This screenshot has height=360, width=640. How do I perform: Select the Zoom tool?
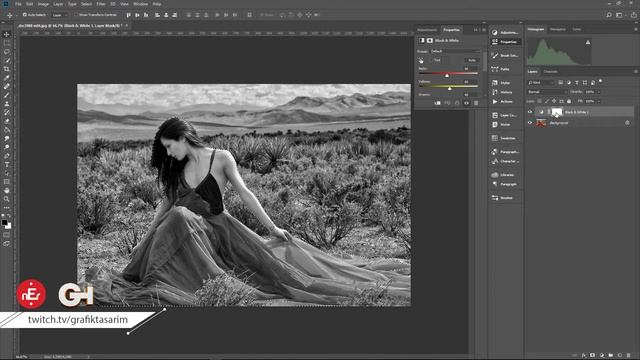click(7, 199)
